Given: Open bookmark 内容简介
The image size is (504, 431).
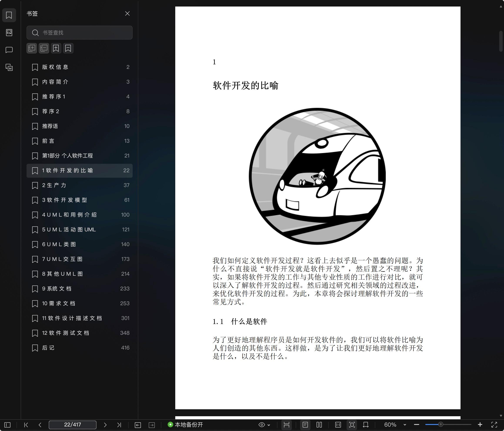Looking at the screenshot, I should [x=80, y=82].
